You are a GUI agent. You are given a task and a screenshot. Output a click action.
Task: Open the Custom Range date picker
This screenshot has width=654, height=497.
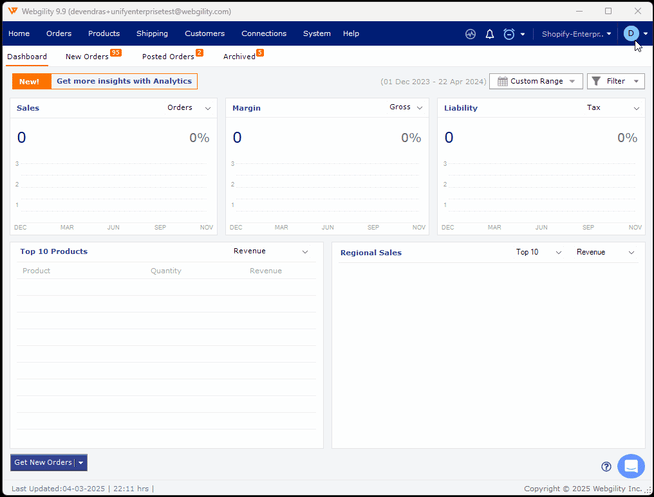[x=536, y=81]
